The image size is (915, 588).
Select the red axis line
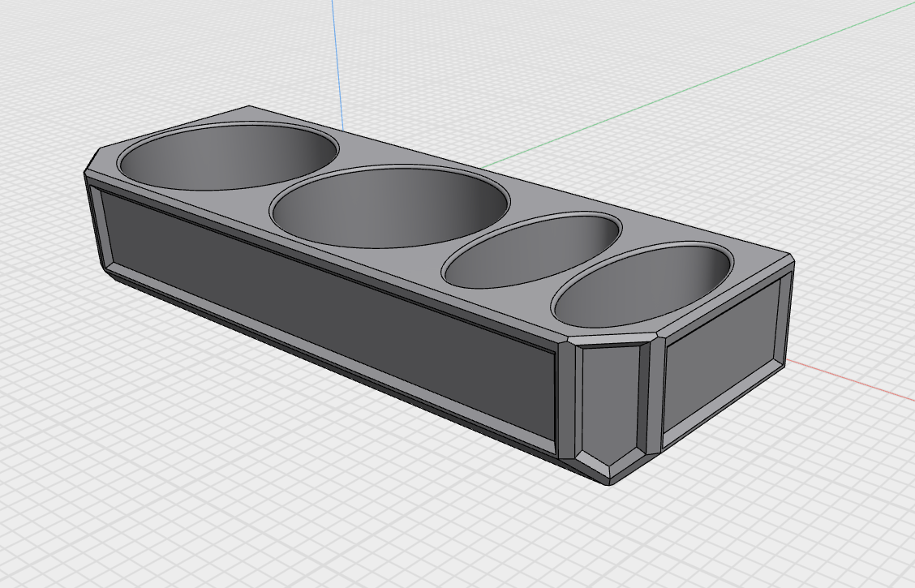point(852,380)
